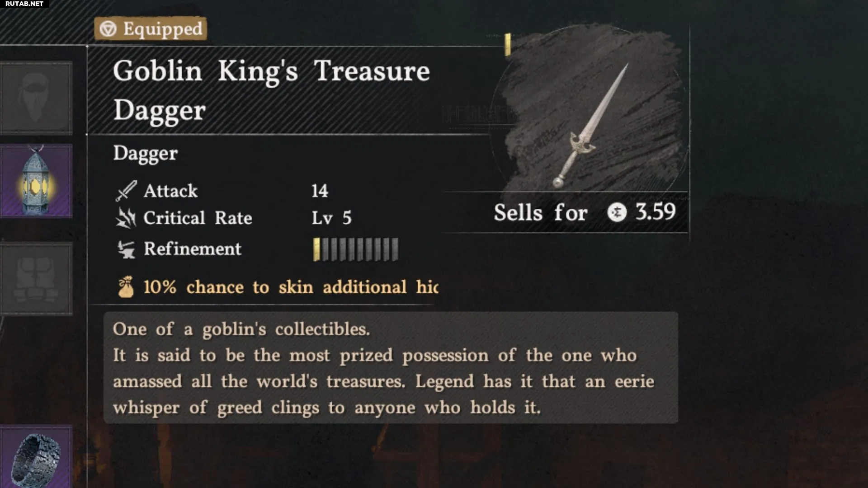868x488 pixels.
Task: Click the Critical Rate Lv 5 value
Action: (331, 218)
